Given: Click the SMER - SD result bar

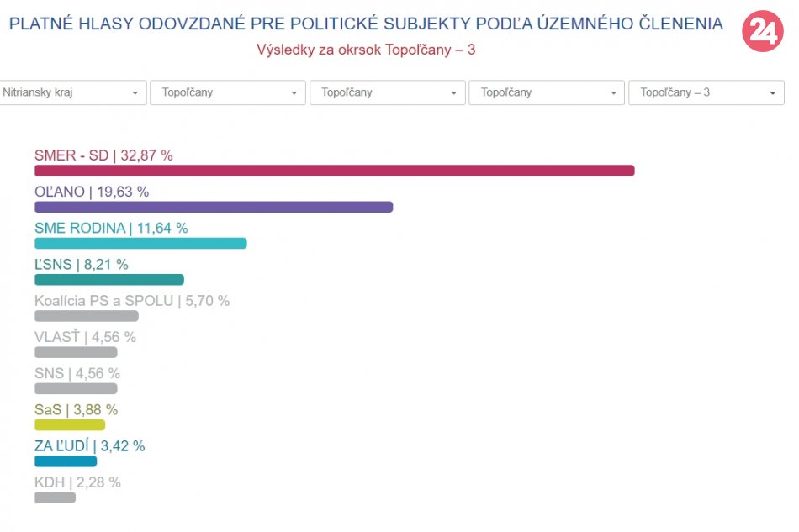Looking at the screenshot, I should pos(334,171).
